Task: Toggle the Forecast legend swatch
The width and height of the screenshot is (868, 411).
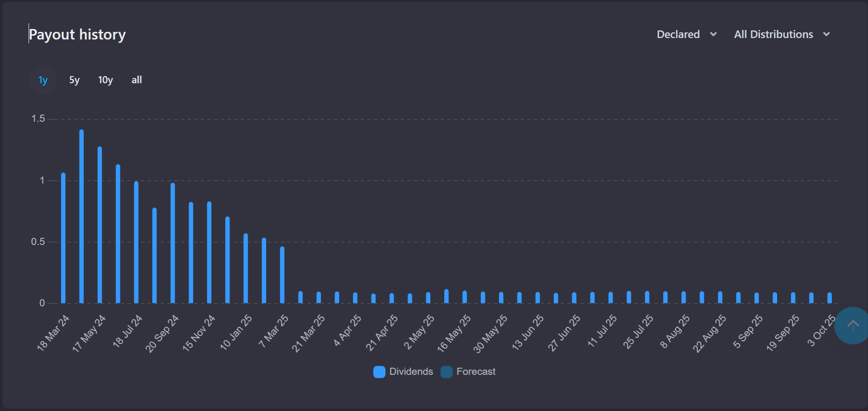Action: (447, 372)
